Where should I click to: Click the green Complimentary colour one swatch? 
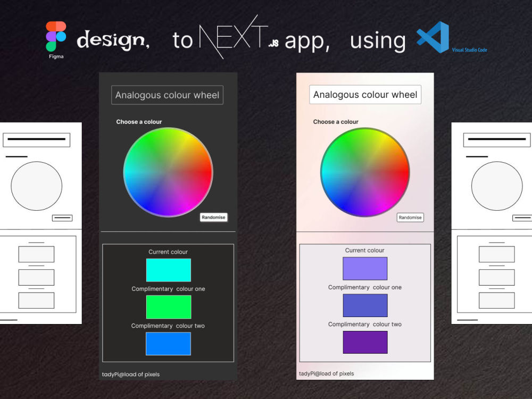(x=169, y=307)
